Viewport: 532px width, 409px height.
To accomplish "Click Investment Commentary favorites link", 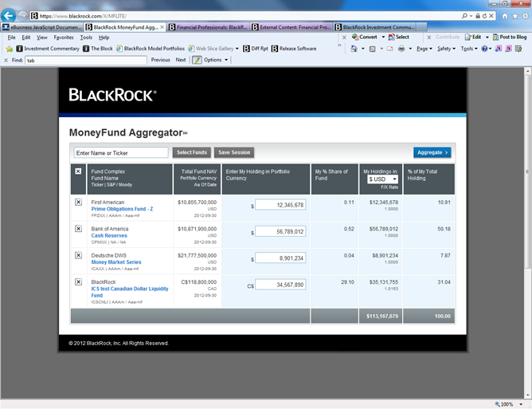I will (48, 49).
